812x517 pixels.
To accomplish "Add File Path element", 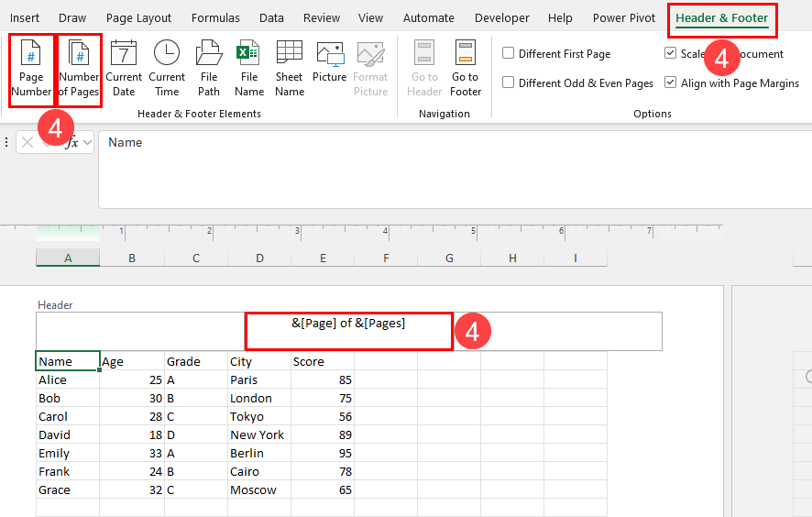I will point(209,70).
